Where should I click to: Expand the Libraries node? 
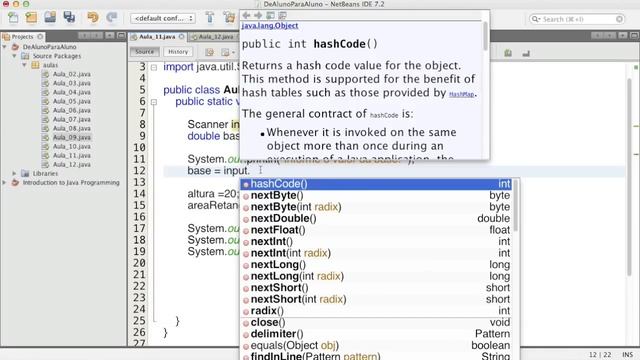pyautogui.click(x=14, y=173)
